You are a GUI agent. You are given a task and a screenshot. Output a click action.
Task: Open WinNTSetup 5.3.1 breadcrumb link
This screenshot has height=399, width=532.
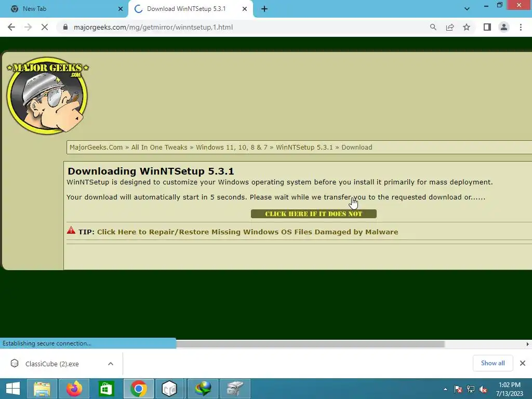pyautogui.click(x=304, y=147)
